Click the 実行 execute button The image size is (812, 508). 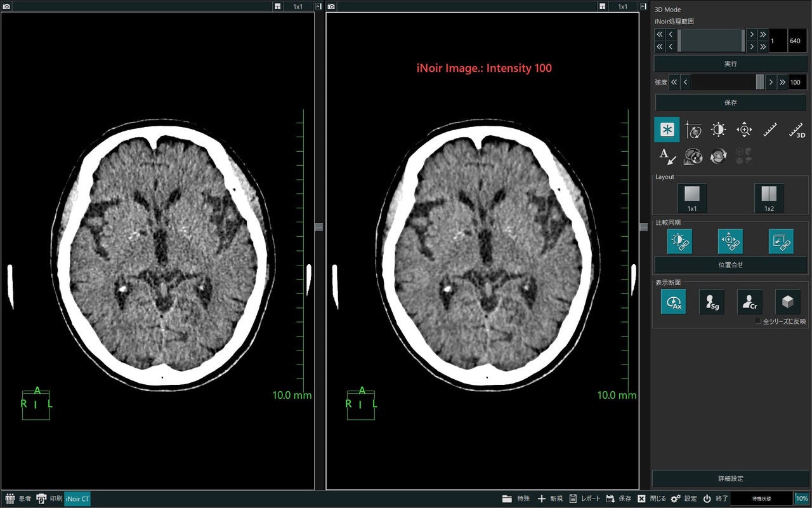[730, 63]
